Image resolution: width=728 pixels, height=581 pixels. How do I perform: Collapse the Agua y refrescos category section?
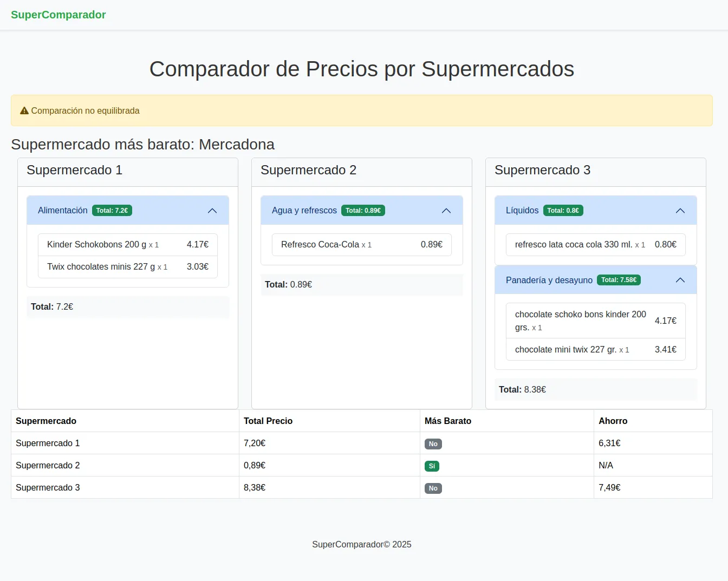(446, 210)
